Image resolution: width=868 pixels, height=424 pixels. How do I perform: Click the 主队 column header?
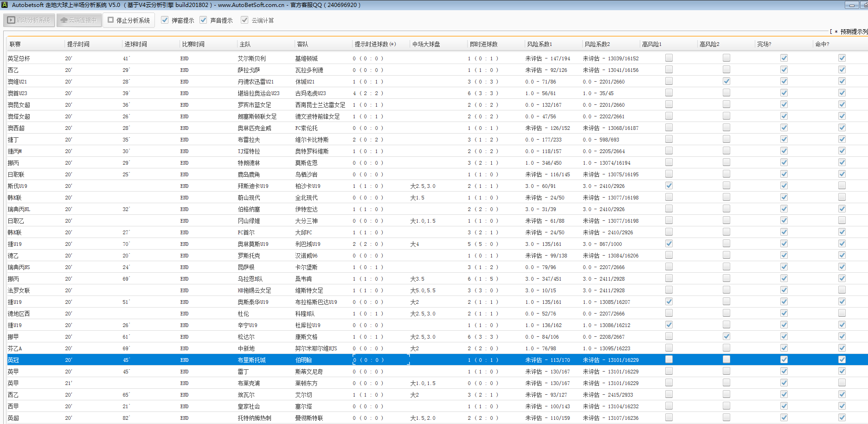pos(245,44)
